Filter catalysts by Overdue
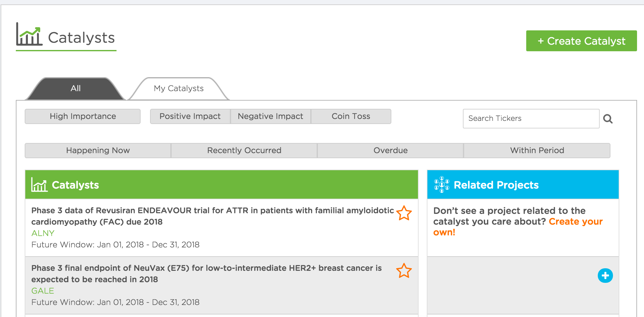The width and height of the screenshot is (644, 317). tap(390, 151)
